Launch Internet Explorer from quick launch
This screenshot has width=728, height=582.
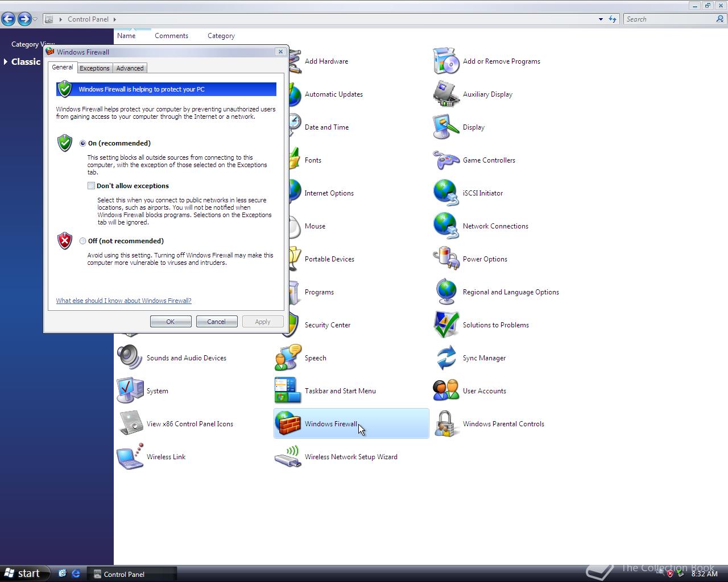pos(76,573)
